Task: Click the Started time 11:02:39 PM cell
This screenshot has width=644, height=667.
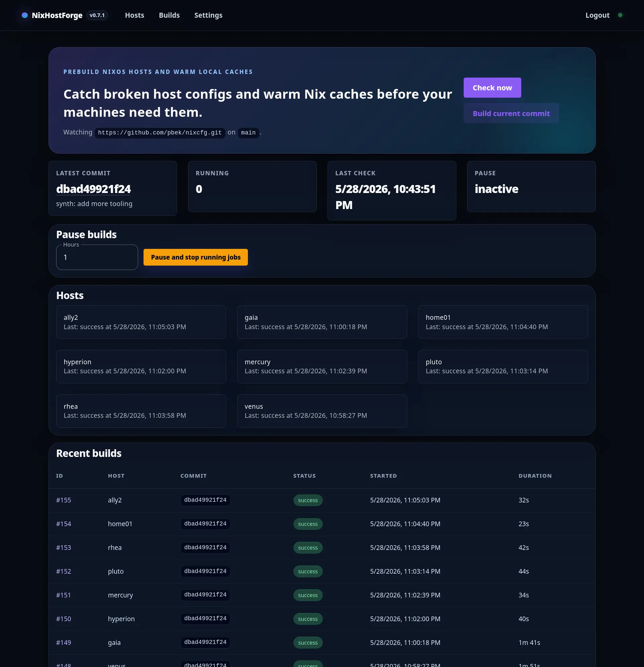Action: (405, 595)
